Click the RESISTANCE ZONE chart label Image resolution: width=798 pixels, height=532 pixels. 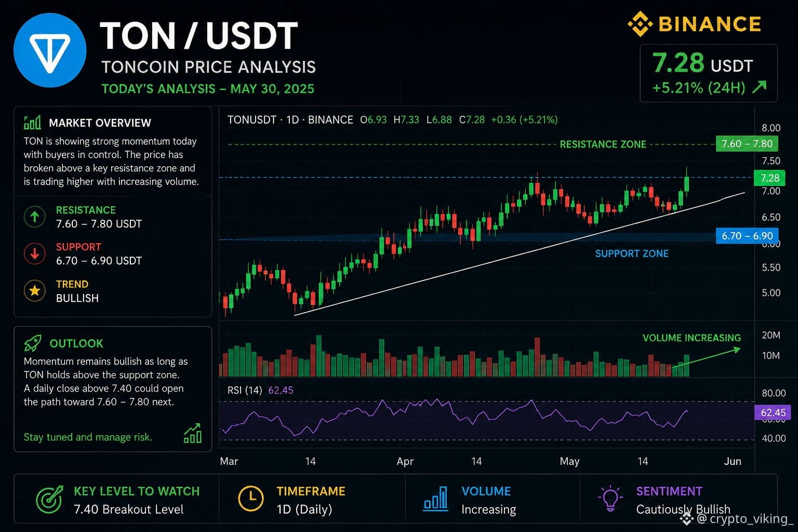pyautogui.click(x=603, y=144)
